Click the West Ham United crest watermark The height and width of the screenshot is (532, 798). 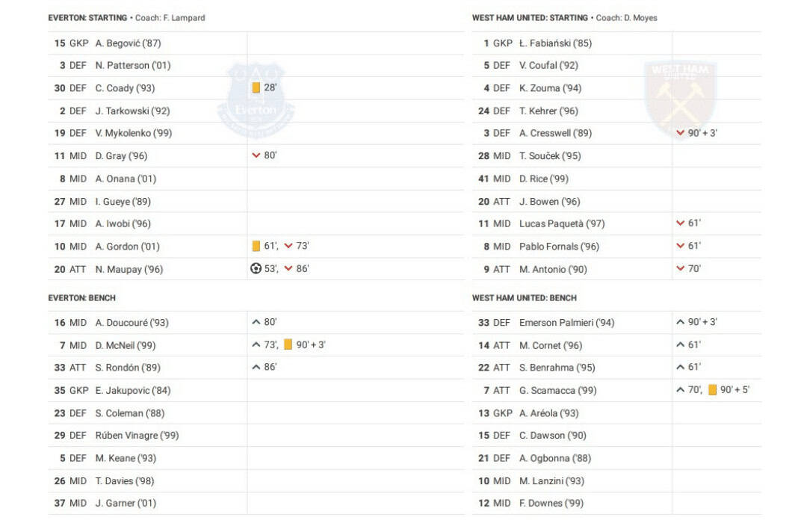(680, 99)
